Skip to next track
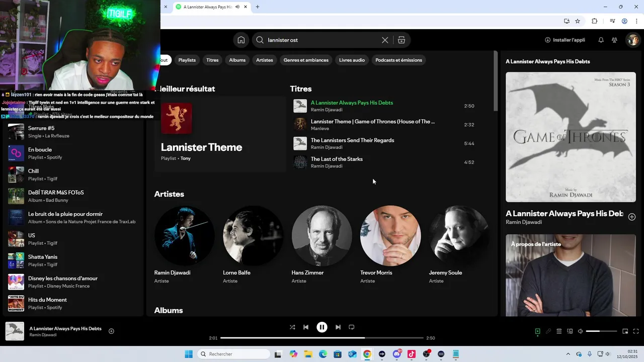The height and width of the screenshot is (362, 644). (x=338, y=327)
